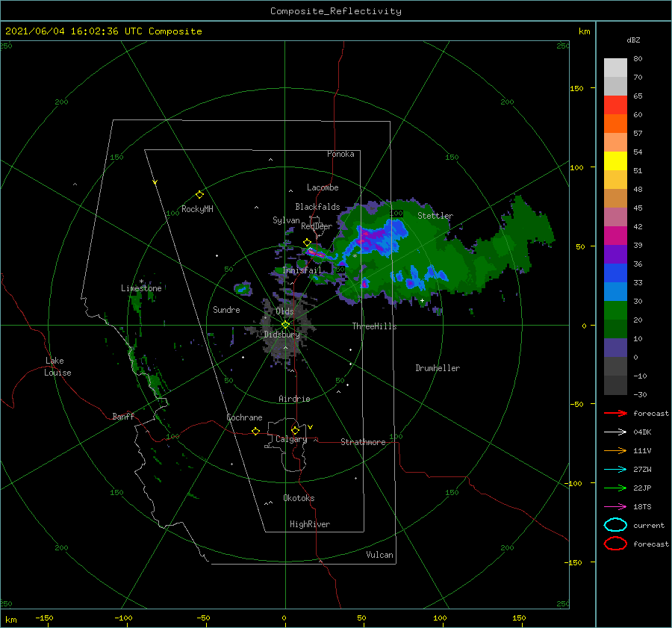This screenshot has height=628, width=672.
Task: Click the orange 111V arrow legend icon
Action: coord(615,450)
